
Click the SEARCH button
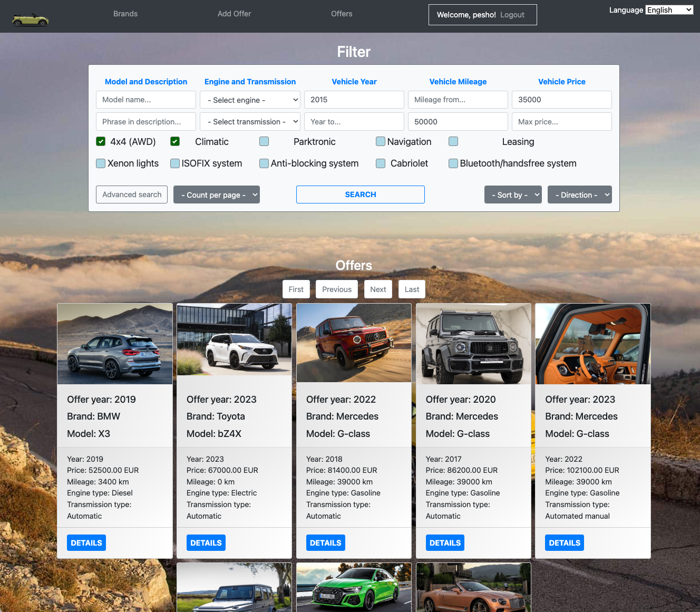pyautogui.click(x=361, y=195)
